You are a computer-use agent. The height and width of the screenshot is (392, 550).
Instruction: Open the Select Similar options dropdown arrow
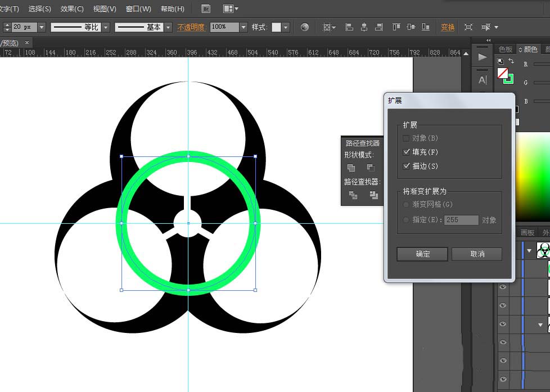pyautogui.click(x=496, y=27)
